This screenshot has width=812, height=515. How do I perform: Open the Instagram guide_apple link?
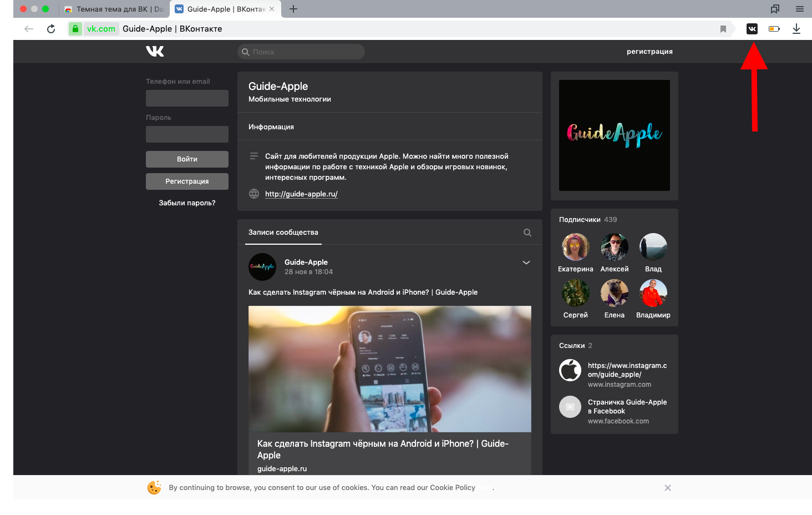(627, 370)
